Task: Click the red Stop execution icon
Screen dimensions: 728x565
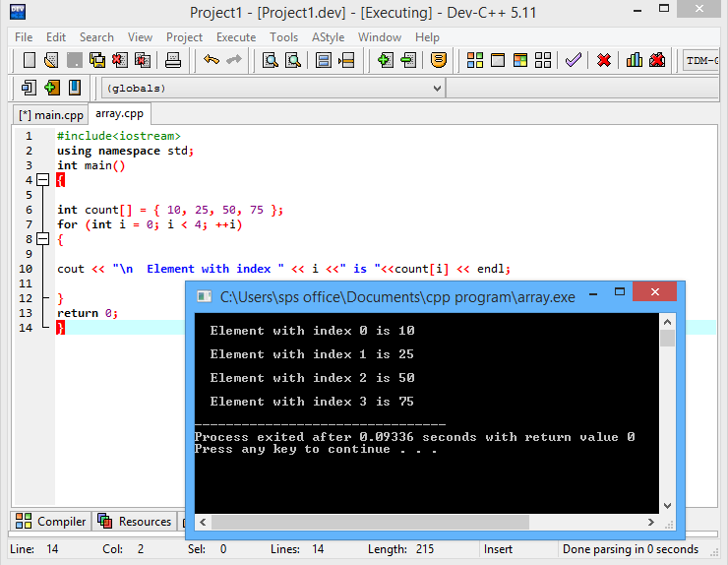Action: point(604,60)
